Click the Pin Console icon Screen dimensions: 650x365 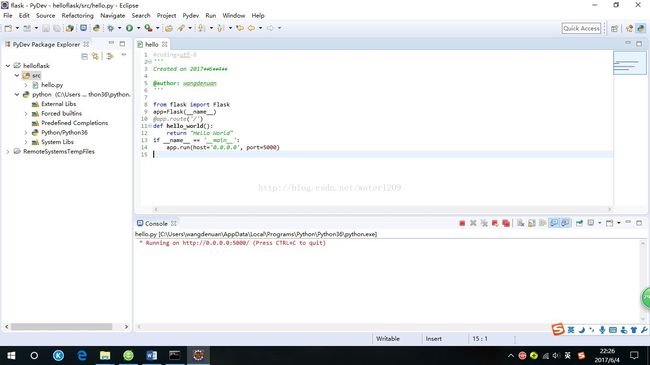coord(580,223)
